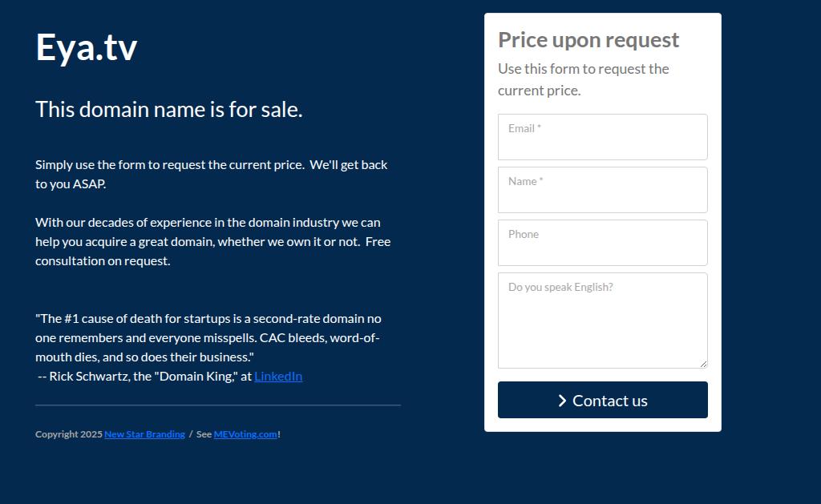Focus the Email input field

603,137
